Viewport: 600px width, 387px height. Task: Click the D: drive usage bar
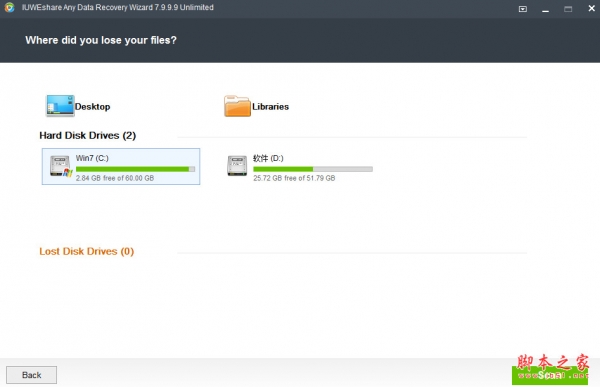(x=313, y=169)
